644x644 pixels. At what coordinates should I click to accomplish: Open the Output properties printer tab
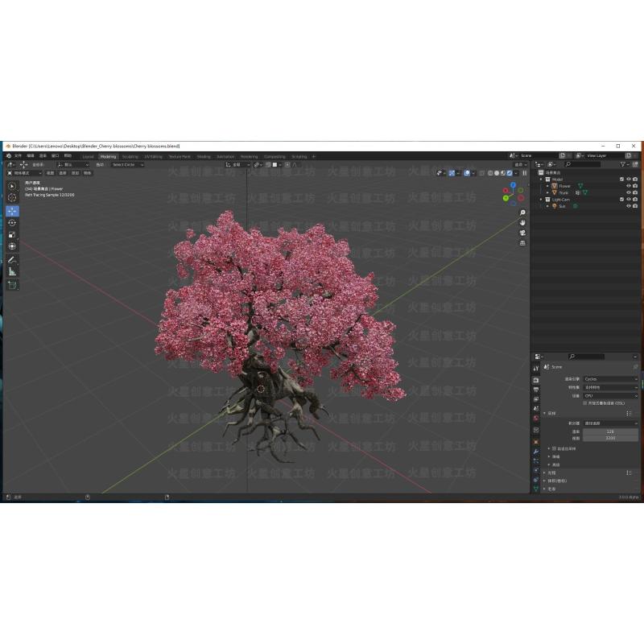[535, 390]
